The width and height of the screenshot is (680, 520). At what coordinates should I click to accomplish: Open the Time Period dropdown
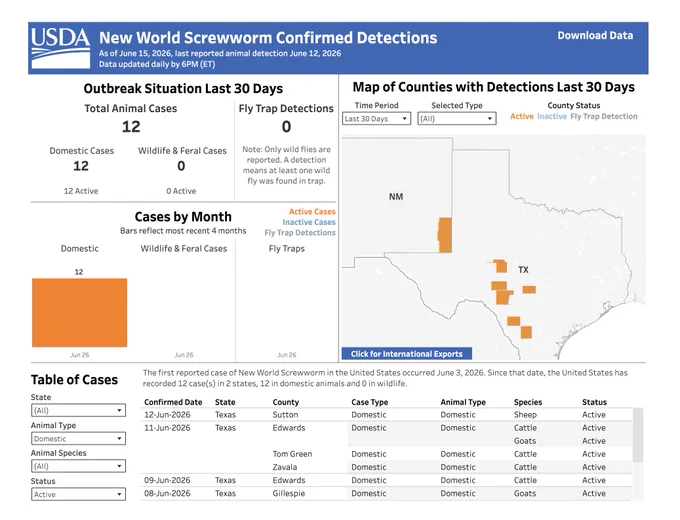(376, 119)
